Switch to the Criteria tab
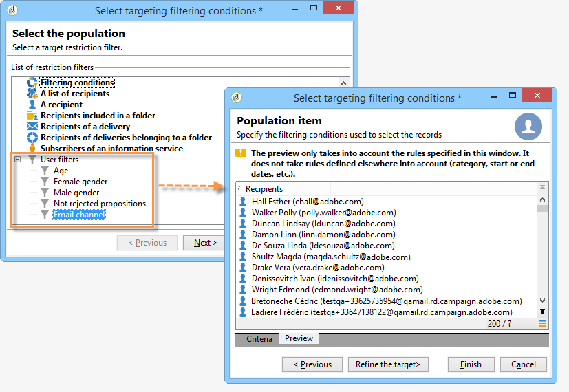 coord(259,339)
